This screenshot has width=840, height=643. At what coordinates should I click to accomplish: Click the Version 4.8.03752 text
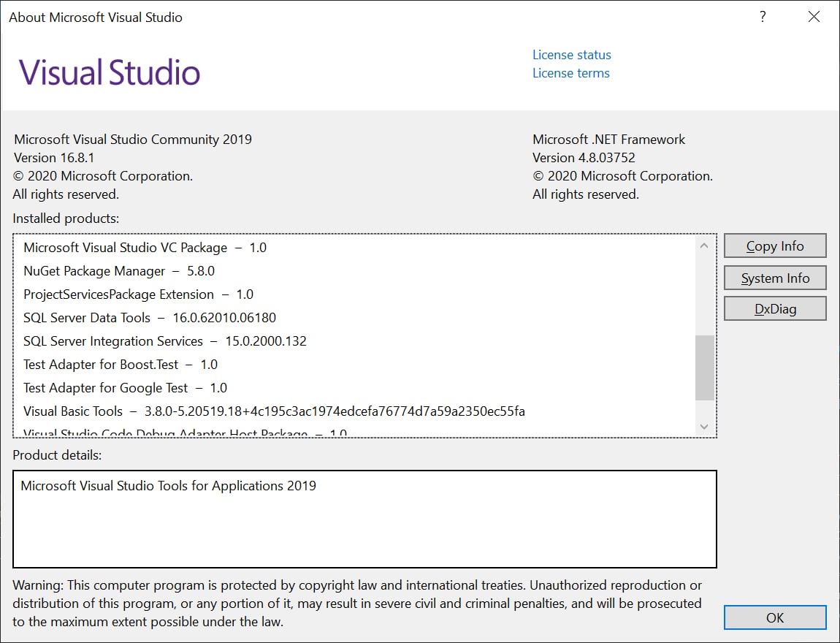[584, 158]
